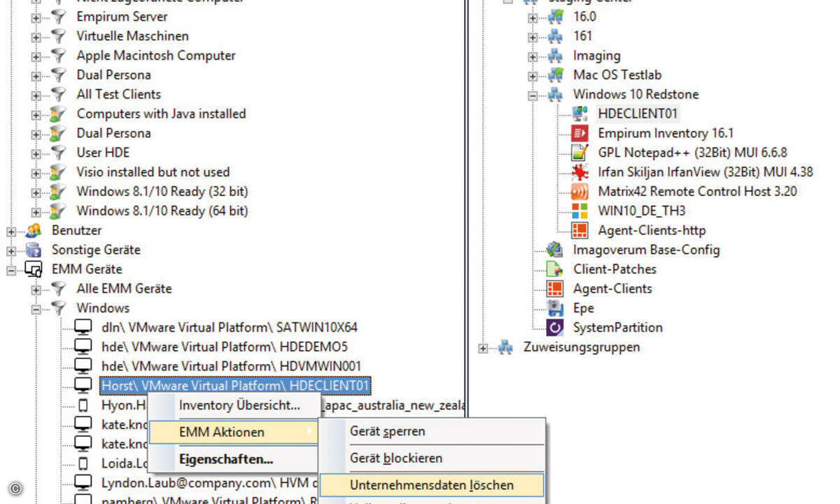Click the SystemPartition purple icon
840x504 pixels.
tap(555, 328)
